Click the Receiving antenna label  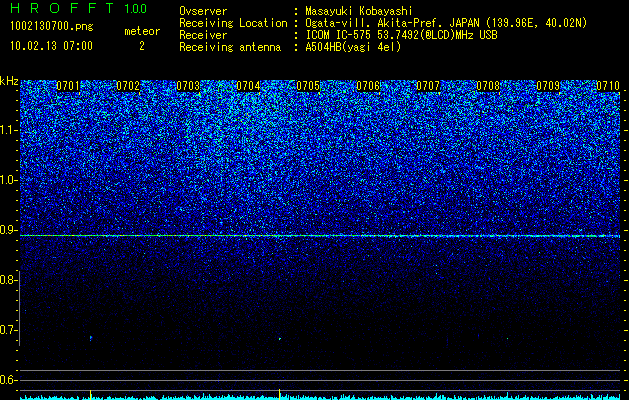coord(230,47)
